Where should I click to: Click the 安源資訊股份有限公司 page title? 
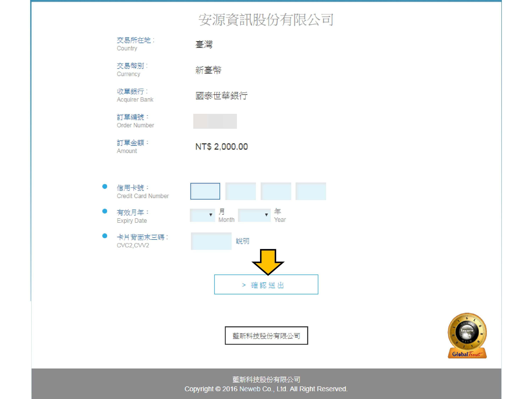(266, 20)
